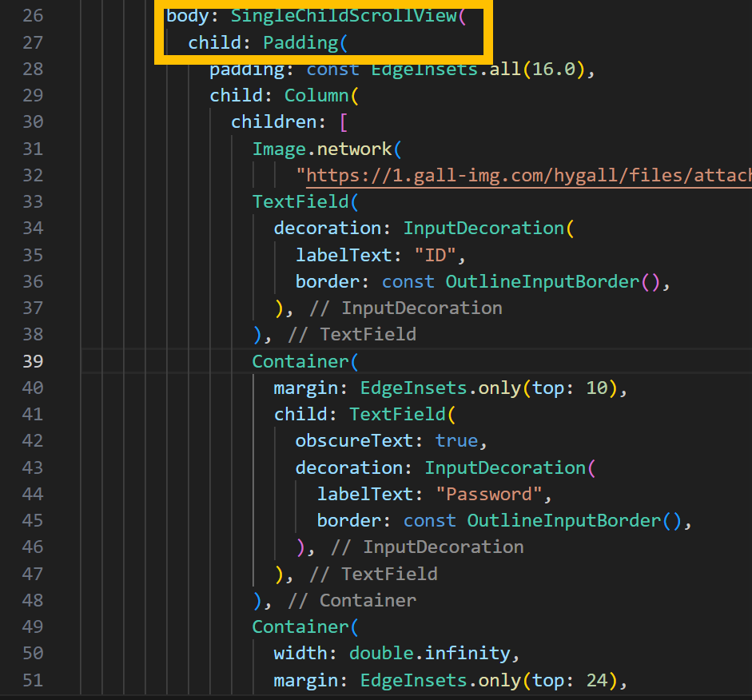Click line number 33 in the gutter
The height and width of the screenshot is (700, 752).
tap(33, 201)
